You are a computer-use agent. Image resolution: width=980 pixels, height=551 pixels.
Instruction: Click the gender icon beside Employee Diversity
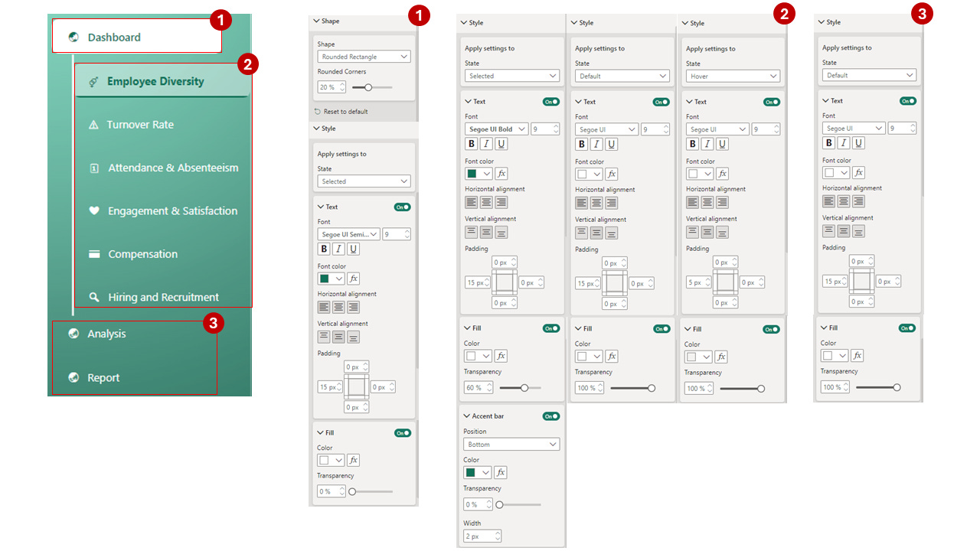[93, 82]
